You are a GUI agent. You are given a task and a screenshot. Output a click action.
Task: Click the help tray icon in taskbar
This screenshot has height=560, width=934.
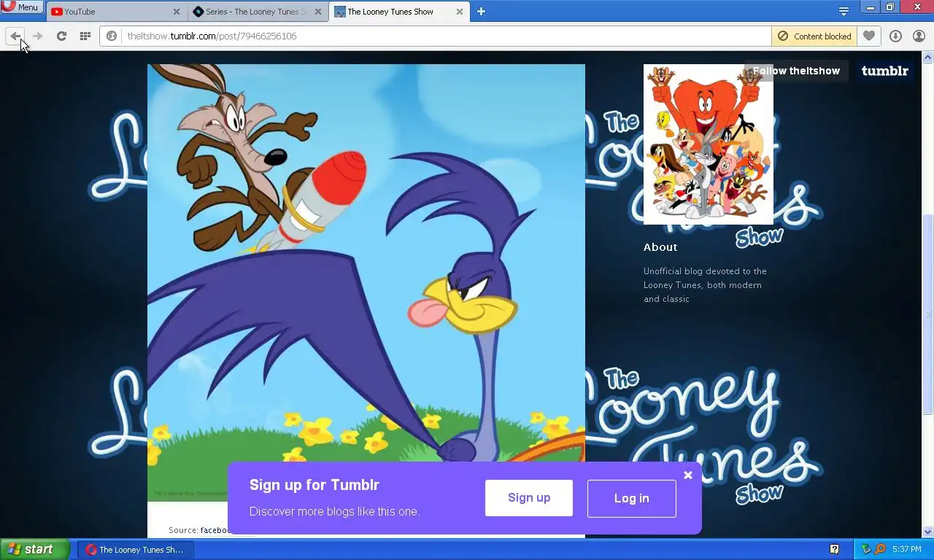pos(834,549)
